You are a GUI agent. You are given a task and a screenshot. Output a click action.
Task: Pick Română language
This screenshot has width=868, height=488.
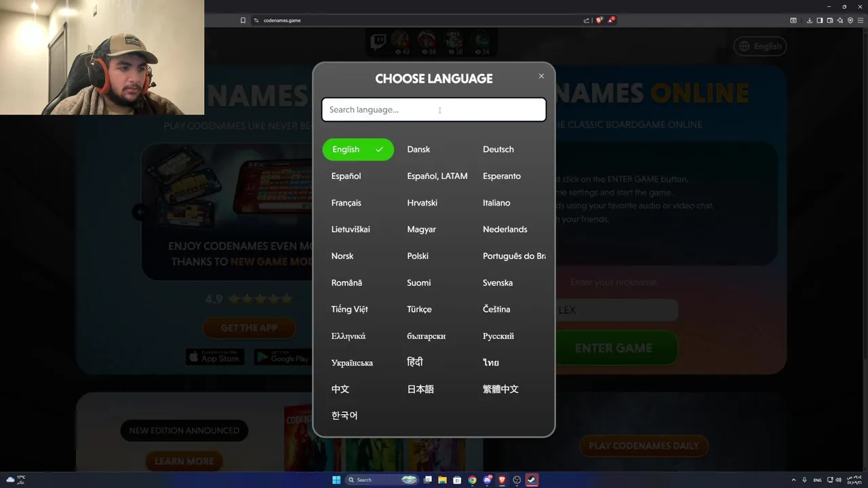(347, 283)
